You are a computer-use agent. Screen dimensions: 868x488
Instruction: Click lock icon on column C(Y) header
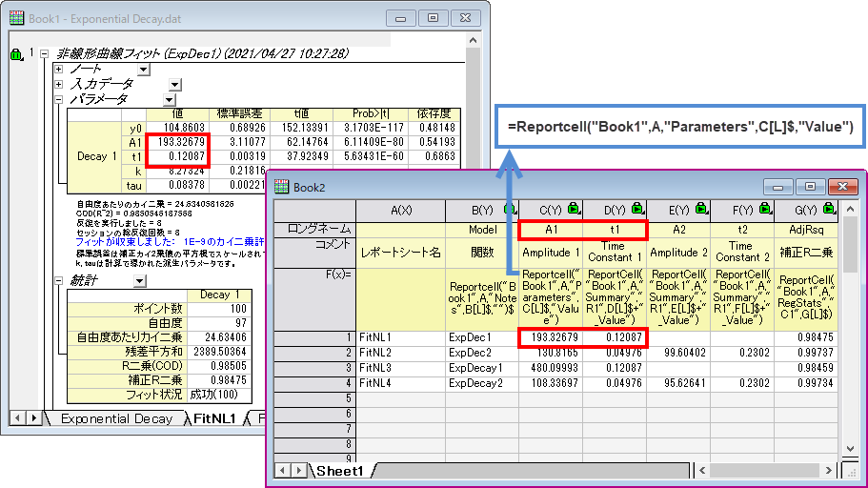point(574,209)
